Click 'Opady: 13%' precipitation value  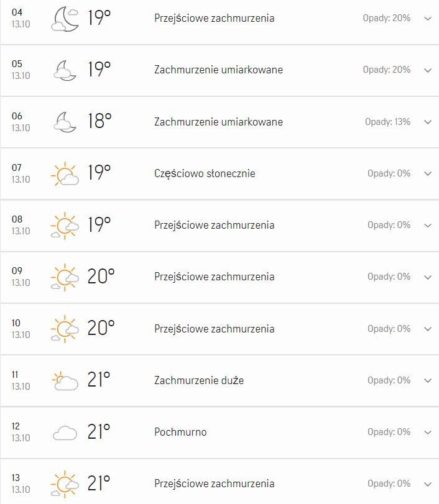pyautogui.click(x=387, y=122)
